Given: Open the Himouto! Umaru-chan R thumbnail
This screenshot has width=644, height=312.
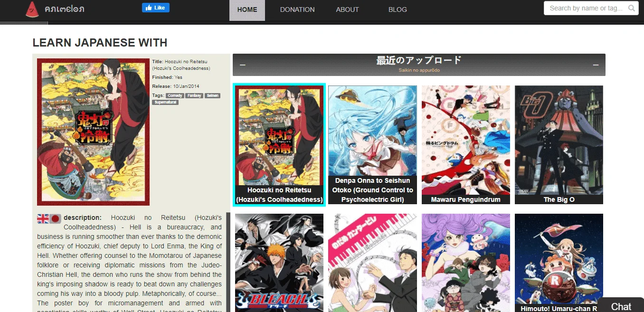Looking at the screenshot, I should tap(559, 263).
